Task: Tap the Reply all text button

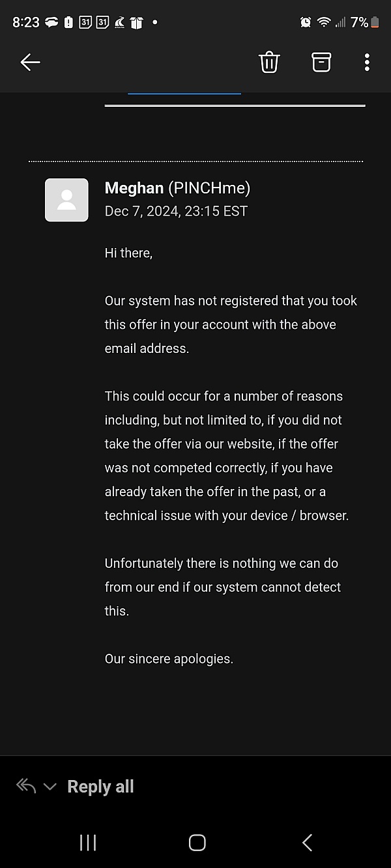Action: [100, 787]
